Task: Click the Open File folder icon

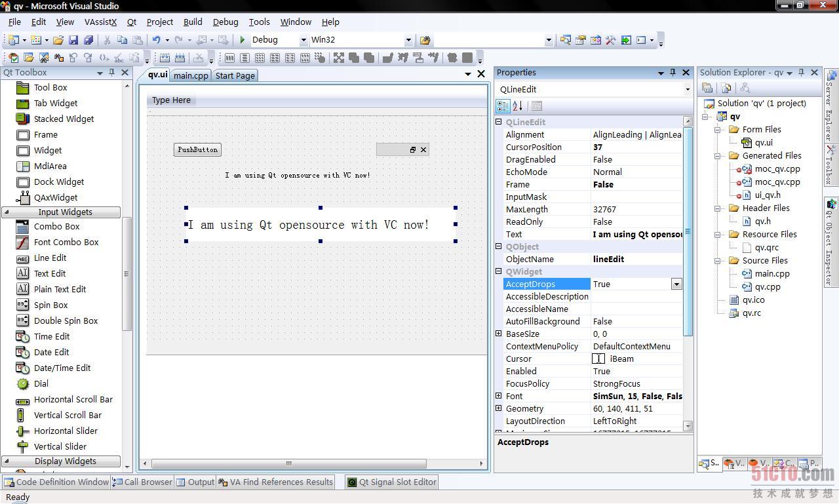Action: pos(58,40)
